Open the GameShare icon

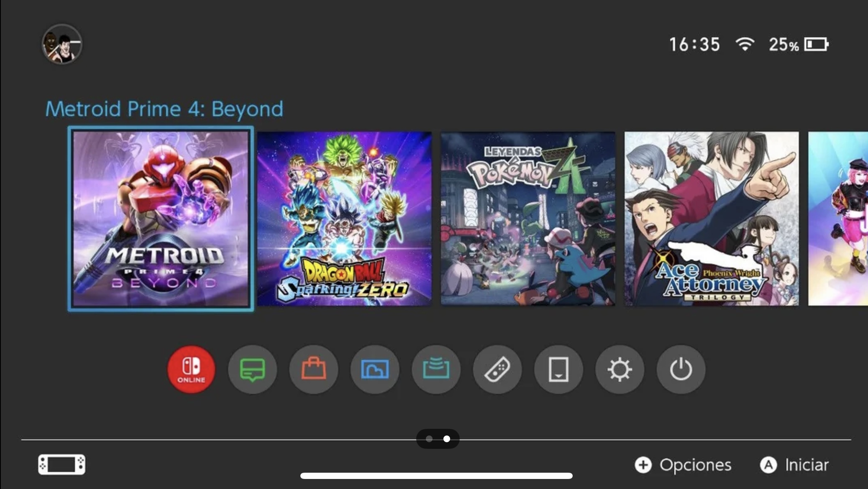point(436,369)
